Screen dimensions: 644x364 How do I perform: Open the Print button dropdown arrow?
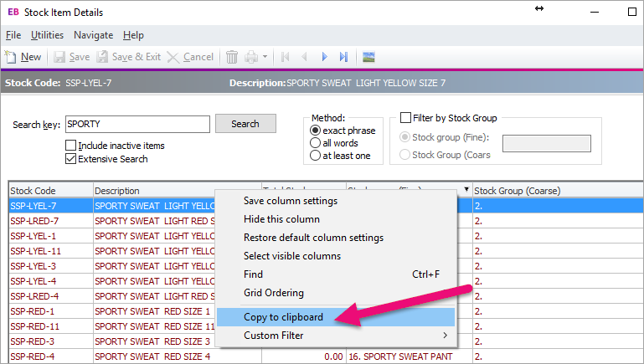265,57
